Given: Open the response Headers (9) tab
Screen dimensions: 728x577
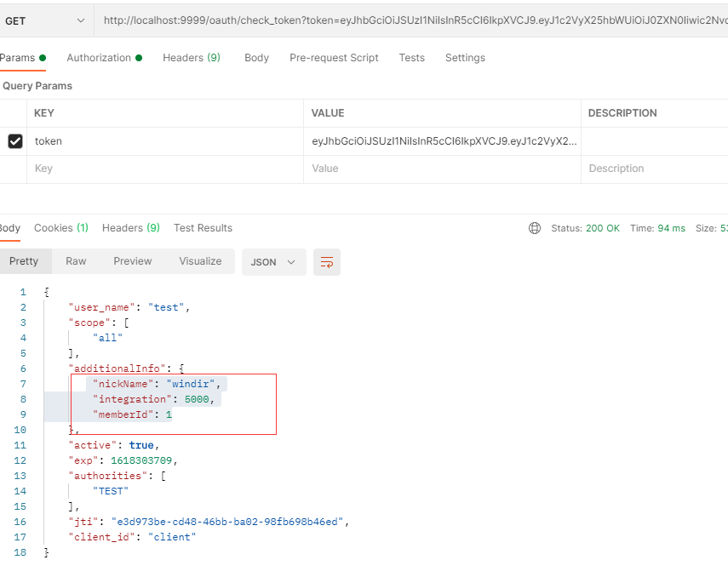Looking at the screenshot, I should pos(131,228).
